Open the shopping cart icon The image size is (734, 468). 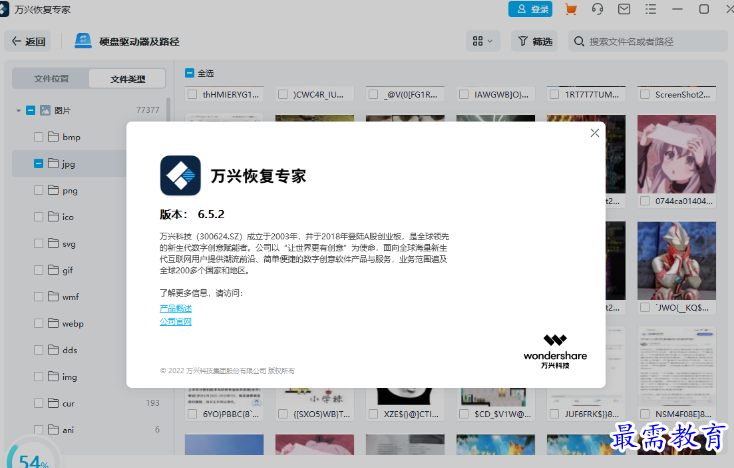coord(571,9)
